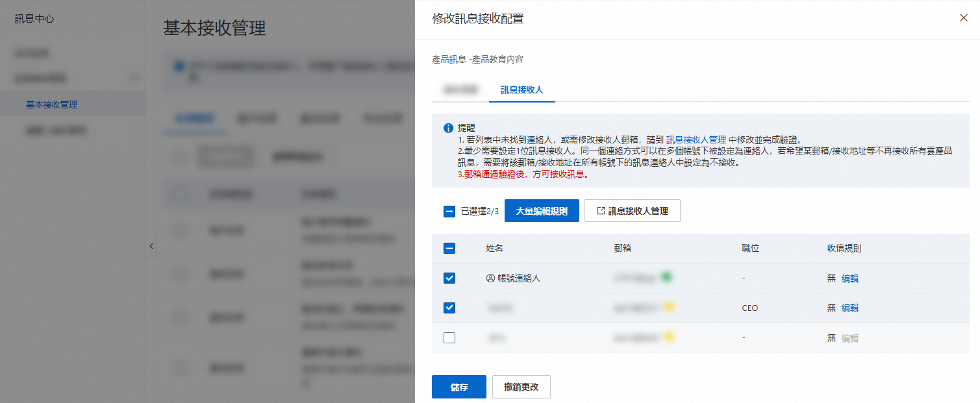Check the unselected third recipient checkbox
The width and height of the screenshot is (980, 403).
tap(449, 337)
